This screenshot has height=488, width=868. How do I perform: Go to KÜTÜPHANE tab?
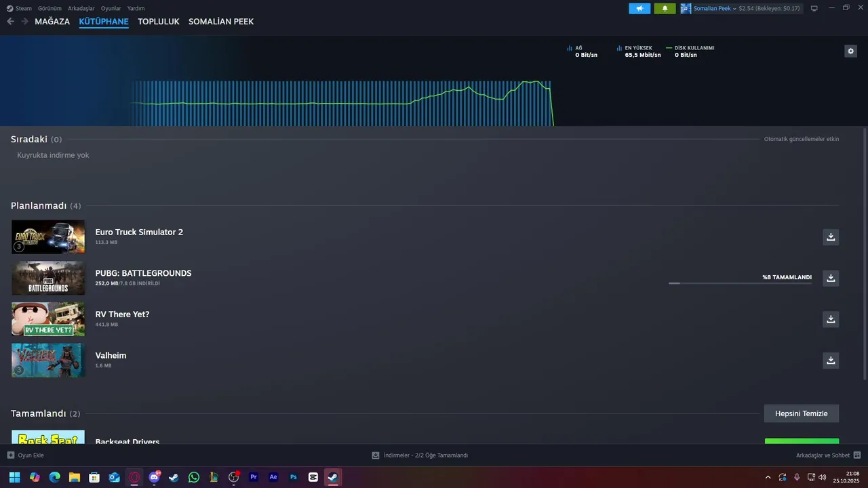point(104,22)
